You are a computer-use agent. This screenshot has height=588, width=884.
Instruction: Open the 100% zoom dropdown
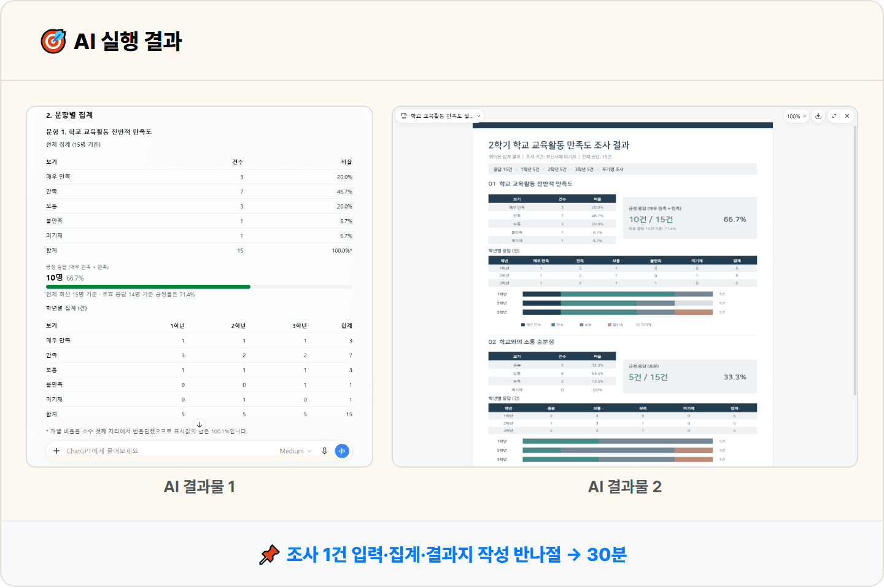[797, 116]
